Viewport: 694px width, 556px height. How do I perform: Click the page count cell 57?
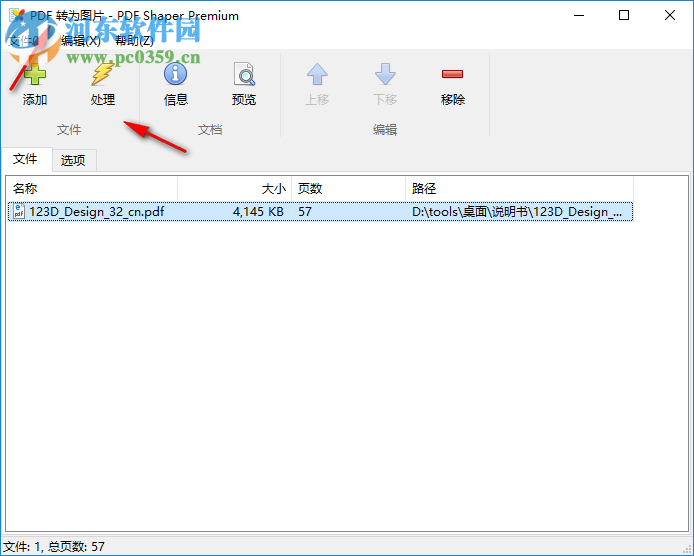click(305, 211)
